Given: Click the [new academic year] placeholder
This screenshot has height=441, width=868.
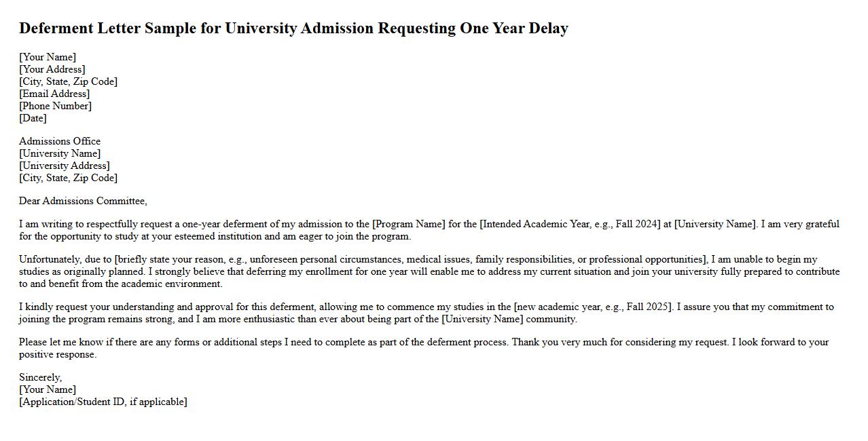Looking at the screenshot, I should click(592, 307).
